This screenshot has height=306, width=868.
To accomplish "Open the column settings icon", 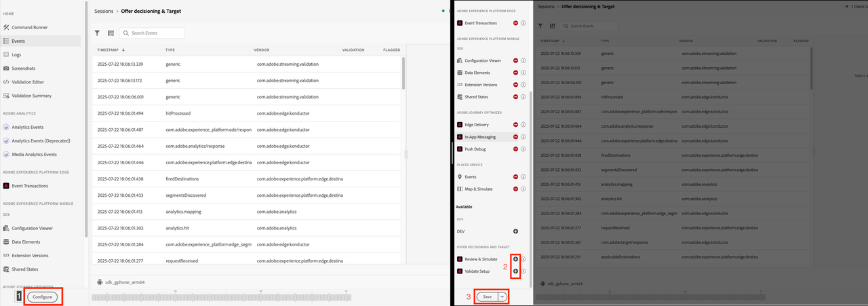I will (x=111, y=33).
